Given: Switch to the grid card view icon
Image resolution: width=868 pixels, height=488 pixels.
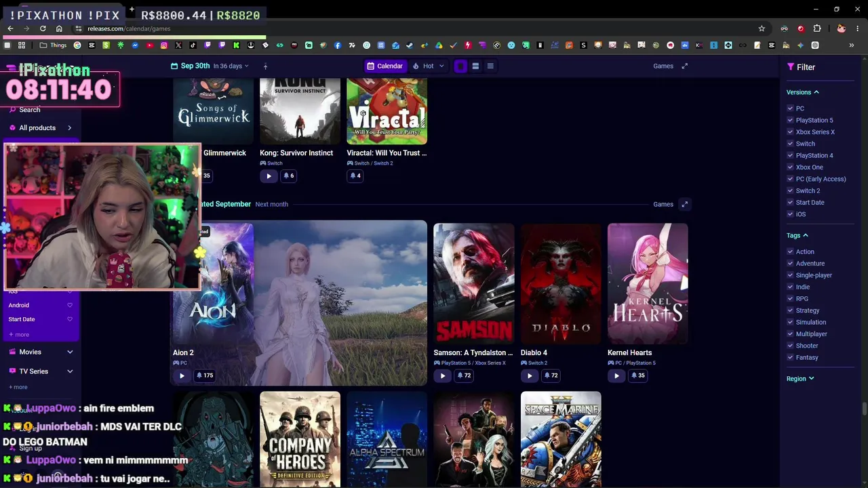Looking at the screenshot, I should (460, 66).
